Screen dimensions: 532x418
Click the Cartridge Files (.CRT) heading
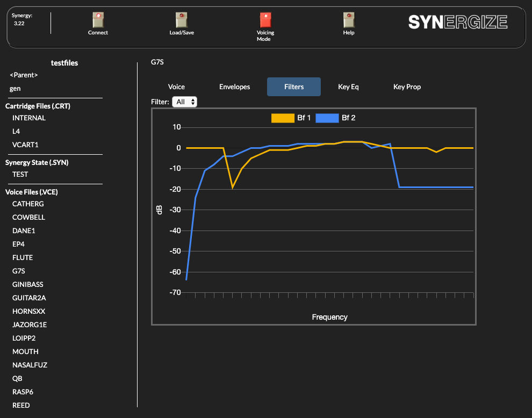[38, 106]
